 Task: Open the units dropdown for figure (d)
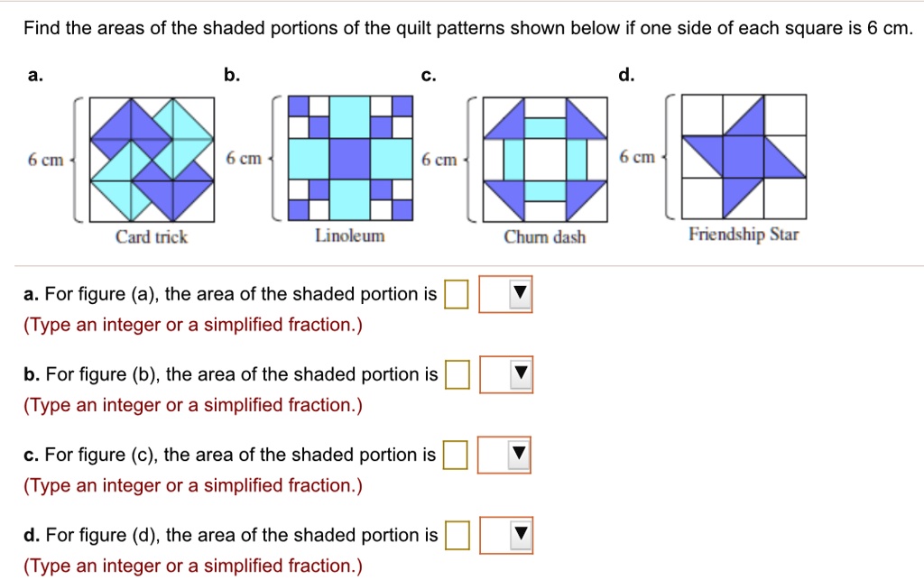pyautogui.click(x=507, y=535)
